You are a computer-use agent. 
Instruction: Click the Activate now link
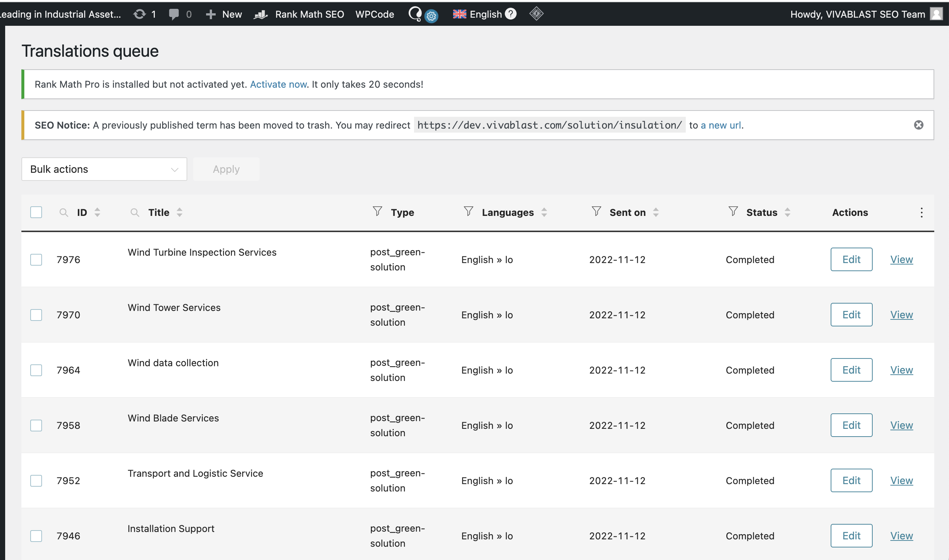278,84
